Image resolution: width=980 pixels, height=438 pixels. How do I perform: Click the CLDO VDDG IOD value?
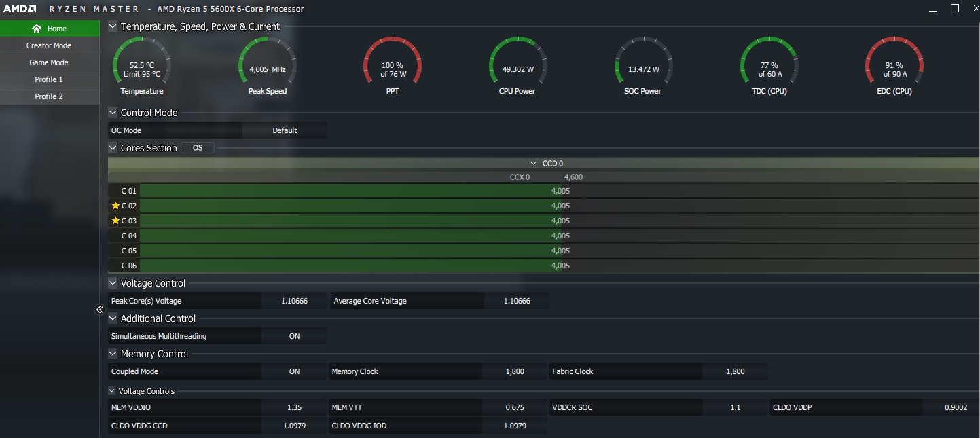tap(515, 426)
